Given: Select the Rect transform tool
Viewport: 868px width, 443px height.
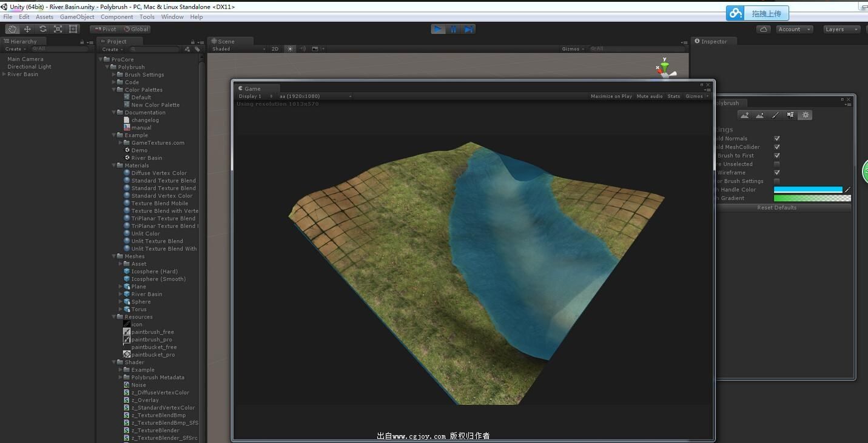Looking at the screenshot, I should click(x=73, y=29).
